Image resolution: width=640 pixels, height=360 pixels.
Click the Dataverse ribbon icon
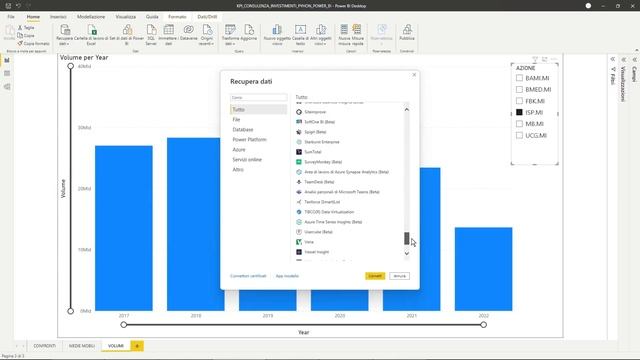(189, 30)
